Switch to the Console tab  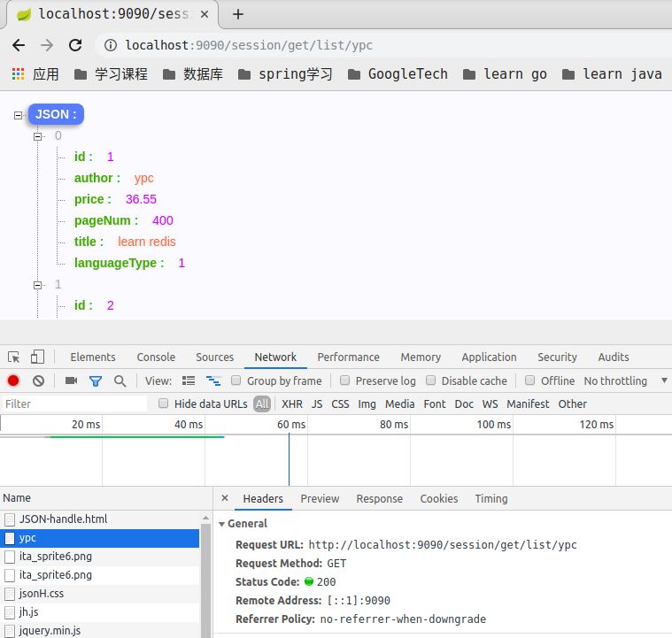156,357
